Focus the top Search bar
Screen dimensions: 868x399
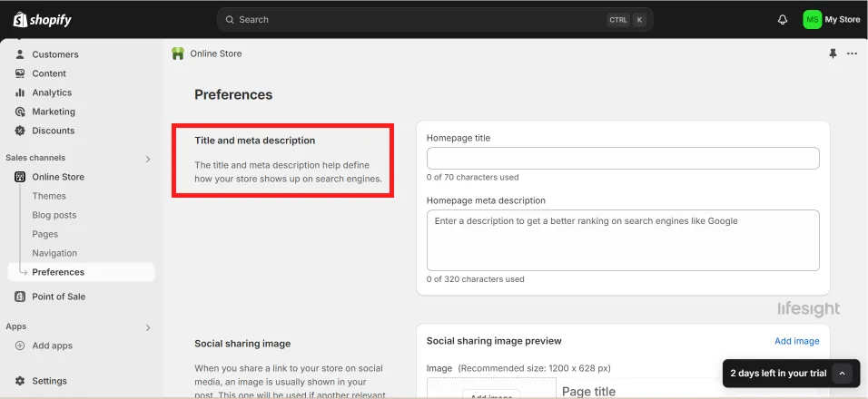435,20
